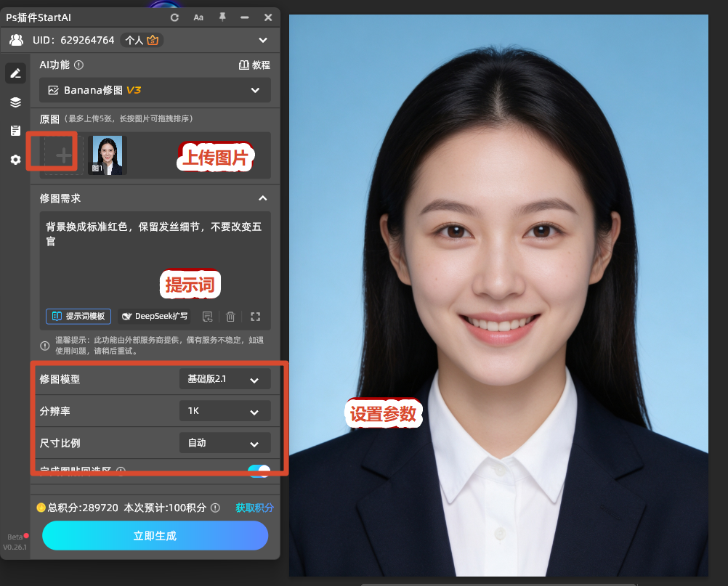Select the 图1 portrait thumbnail
Image resolution: width=728 pixels, height=586 pixels.
108,155
